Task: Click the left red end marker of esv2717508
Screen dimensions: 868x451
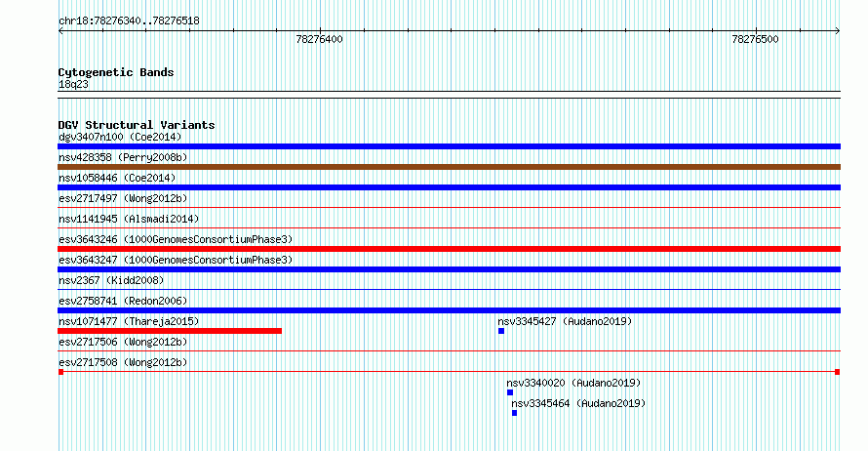Action: click(60, 372)
